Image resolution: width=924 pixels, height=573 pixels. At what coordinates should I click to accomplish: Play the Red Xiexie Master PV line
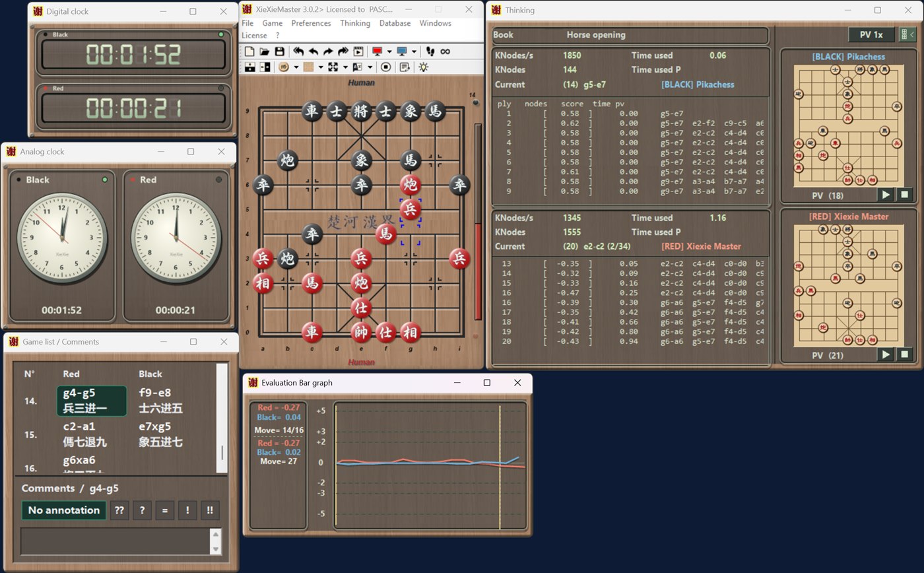[x=886, y=354]
